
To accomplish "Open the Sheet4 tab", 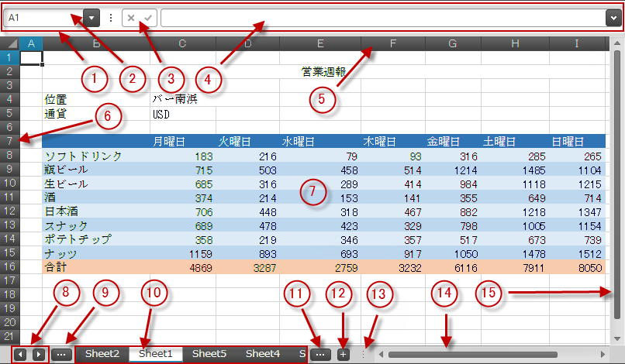I will 263,354.
